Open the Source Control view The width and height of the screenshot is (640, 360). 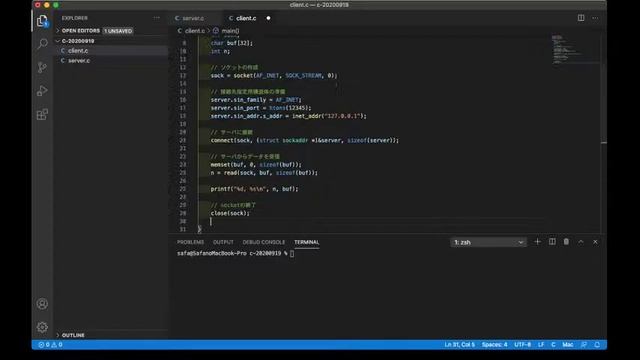(42, 67)
